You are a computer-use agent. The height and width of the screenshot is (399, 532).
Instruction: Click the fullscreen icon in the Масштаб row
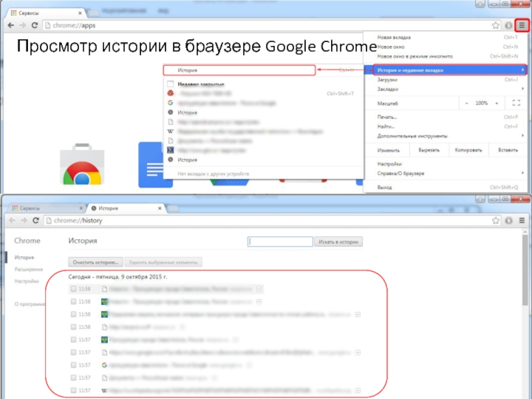tap(516, 103)
